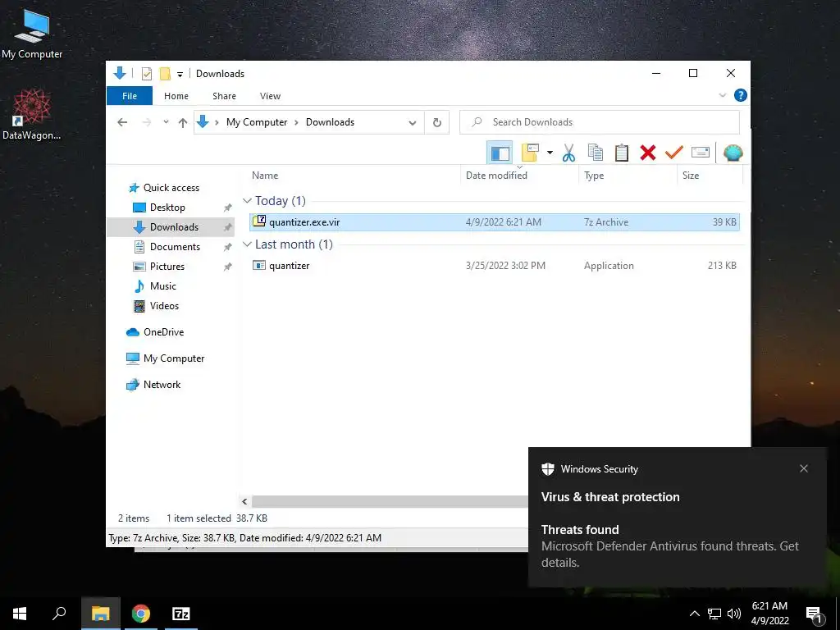Select Quick access in navigation pane

point(171,188)
